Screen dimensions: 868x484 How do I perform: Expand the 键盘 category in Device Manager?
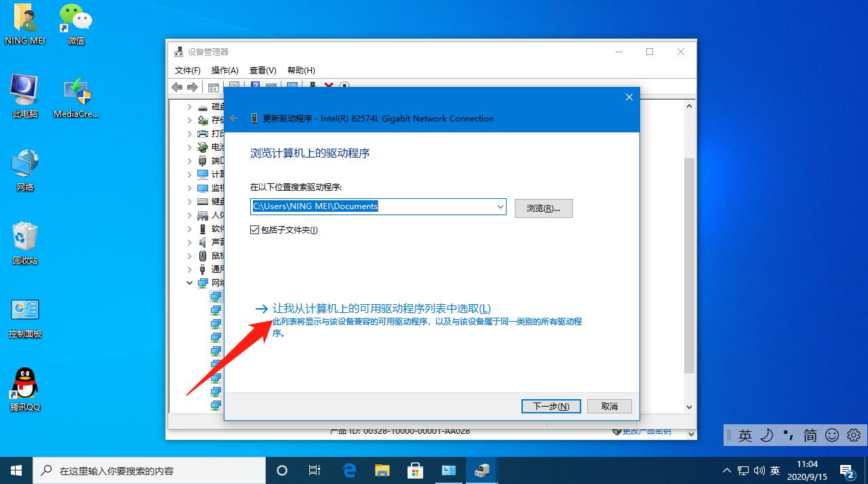189,201
